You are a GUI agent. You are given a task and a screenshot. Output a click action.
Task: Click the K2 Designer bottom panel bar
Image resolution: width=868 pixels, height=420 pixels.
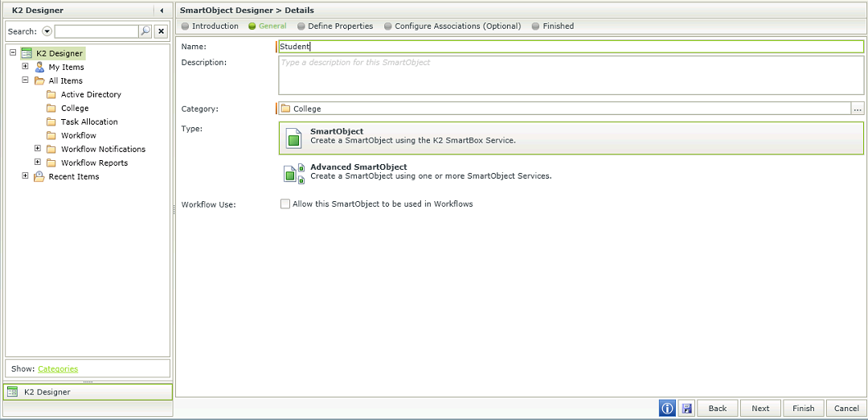click(x=88, y=392)
